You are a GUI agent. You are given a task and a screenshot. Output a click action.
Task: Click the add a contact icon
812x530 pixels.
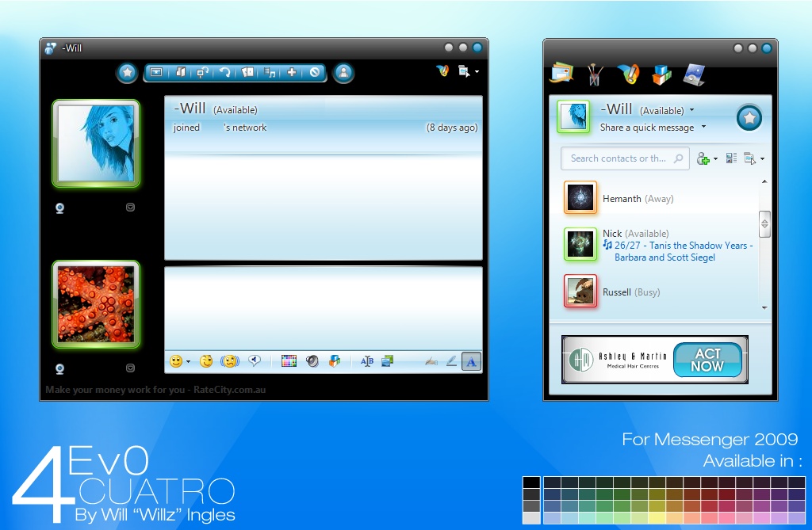(x=703, y=158)
